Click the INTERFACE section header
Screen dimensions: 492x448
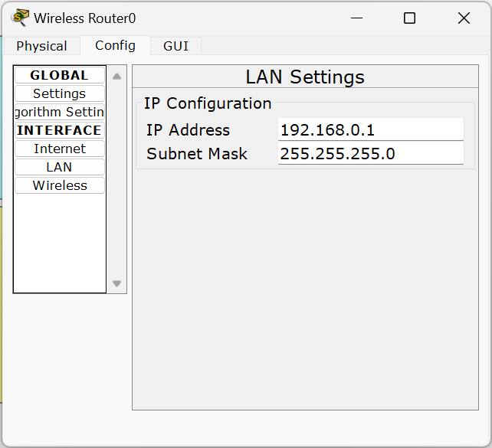click(x=59, y=130)
